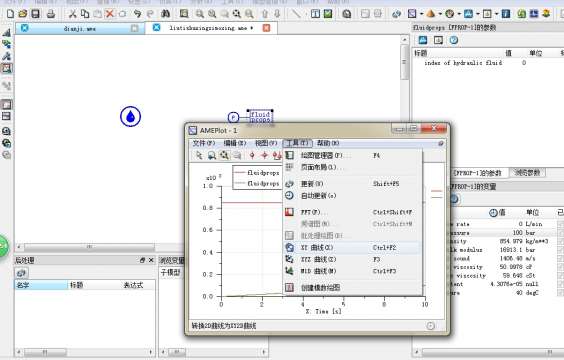The image size is (564, 360).
Task: Toggle the saved checkbox in the kg/m**3 row
Action: point(560,241)
